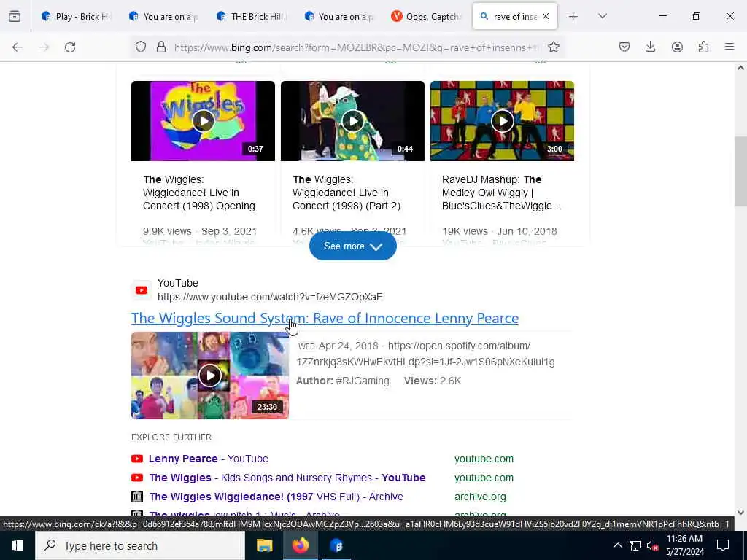Click the tracking protection shield icon
The width and height of the screenshot is (747, 560).
(x=141, y=47)
